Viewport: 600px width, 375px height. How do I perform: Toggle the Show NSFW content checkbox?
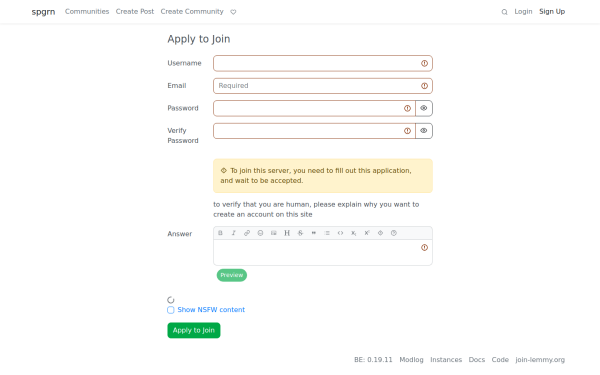click(171, 310)
